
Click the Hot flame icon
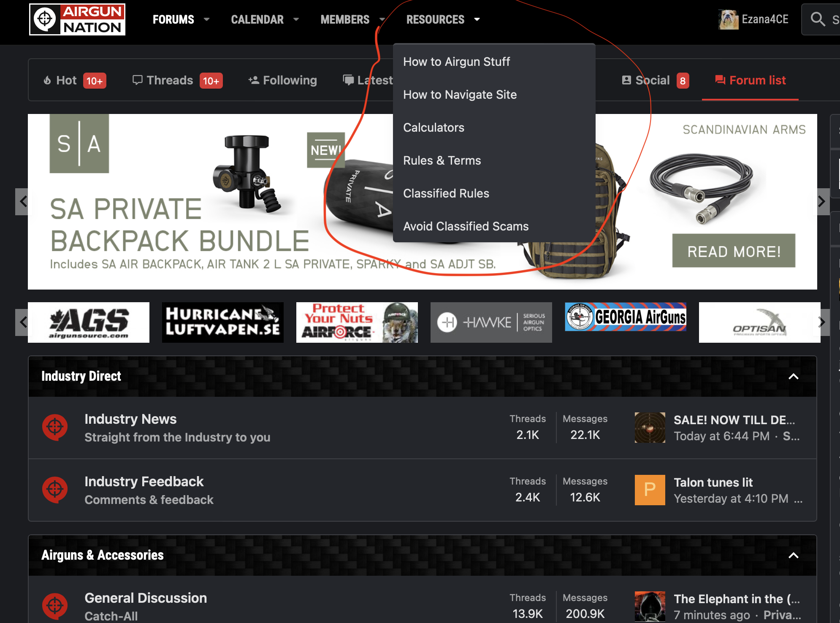47,80
